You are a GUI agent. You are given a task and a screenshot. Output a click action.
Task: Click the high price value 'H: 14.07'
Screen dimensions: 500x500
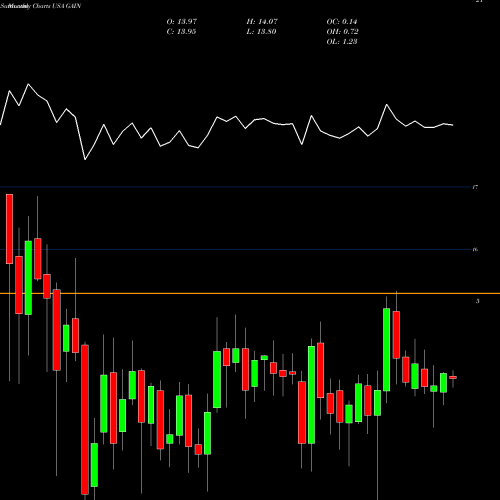[262, 22]
